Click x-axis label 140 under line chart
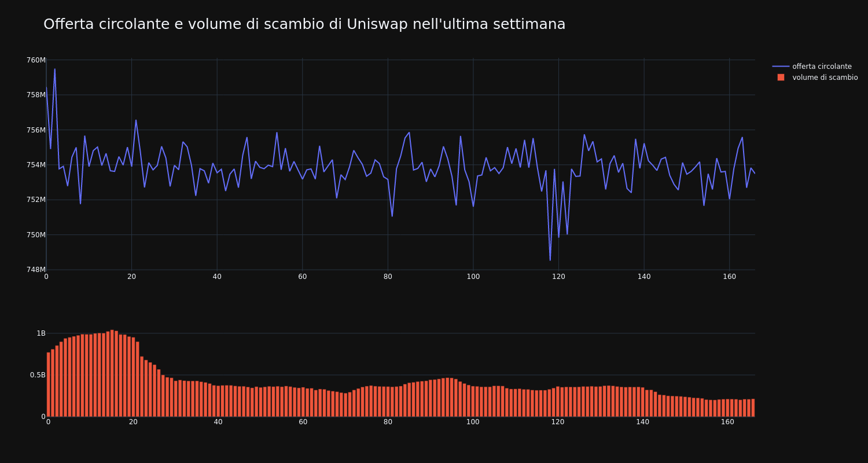This screenshot has height=463, width=868. tap(644, 277)
